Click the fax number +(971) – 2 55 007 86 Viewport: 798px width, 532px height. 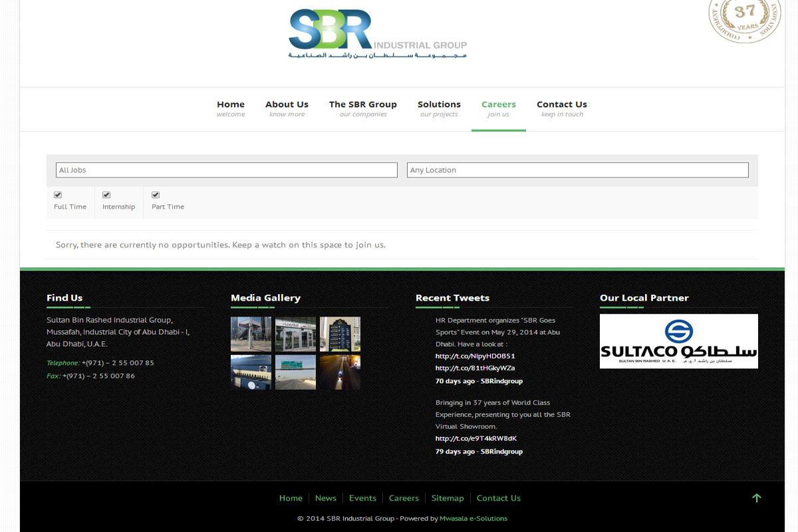click(98, 376)
